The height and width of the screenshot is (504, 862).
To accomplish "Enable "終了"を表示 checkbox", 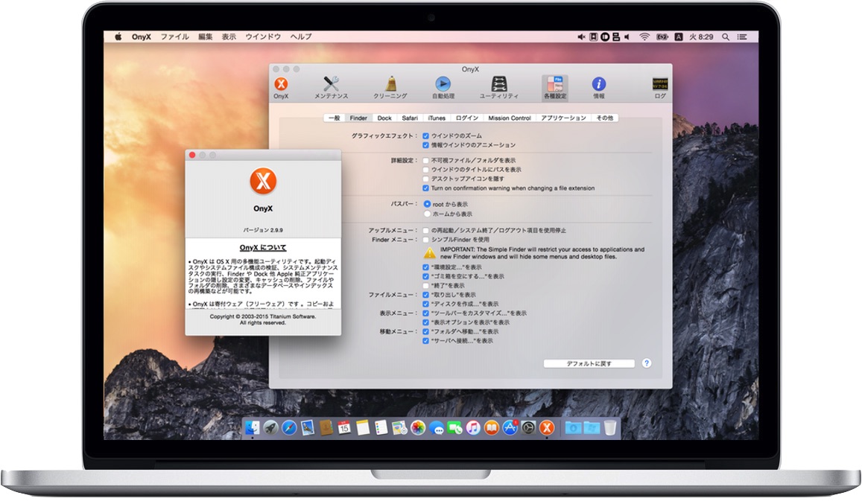I will (425, 286).
